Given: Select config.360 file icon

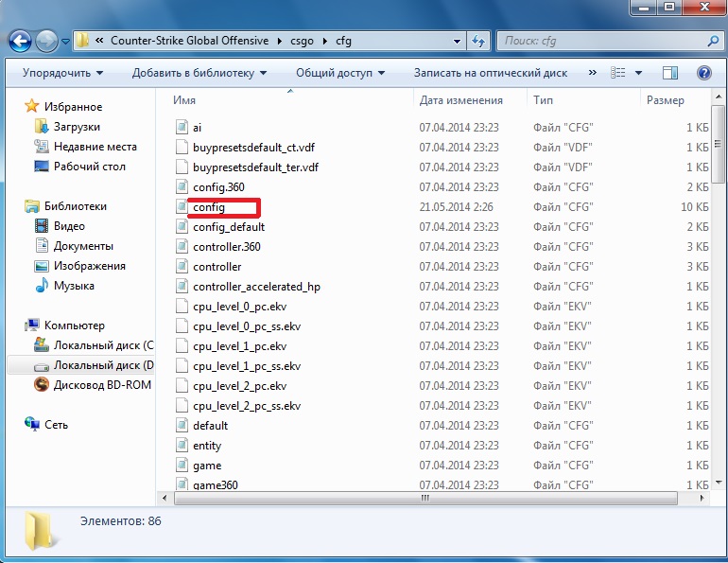Looking at the screenshot, I should tap(182, 186).
